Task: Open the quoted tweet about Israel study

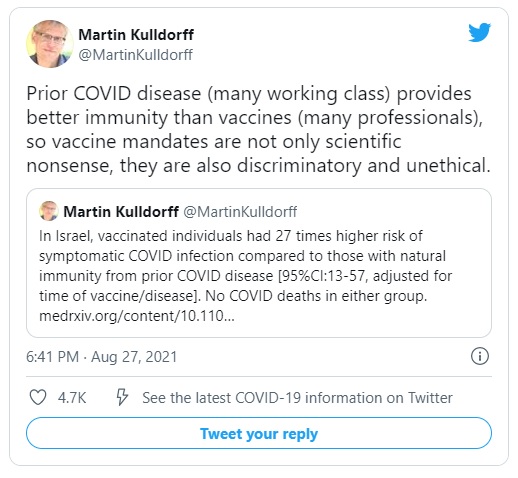Action: (x=259, y=263)
